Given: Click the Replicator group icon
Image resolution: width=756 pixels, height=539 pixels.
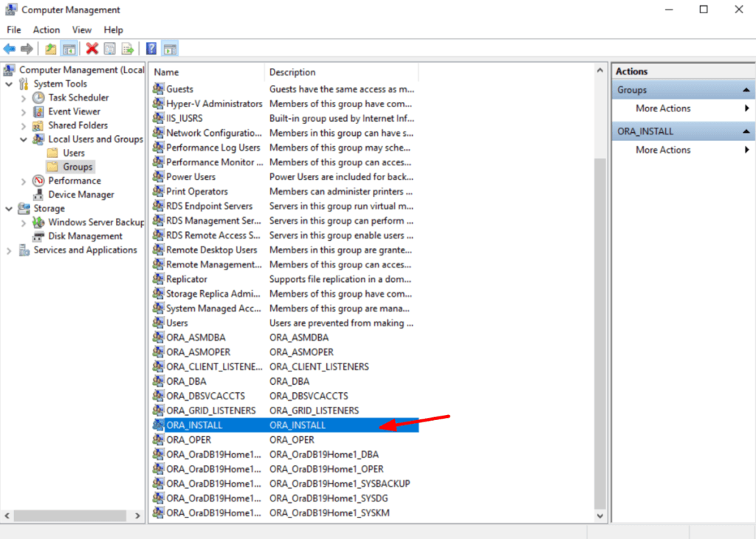Looking at the screenshot, I should (x=158, y=278).
